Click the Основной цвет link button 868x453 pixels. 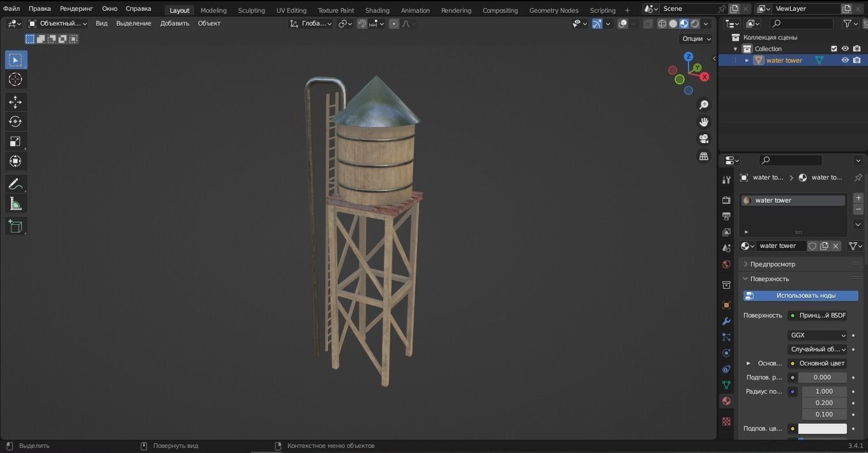[x=818, y=364]
